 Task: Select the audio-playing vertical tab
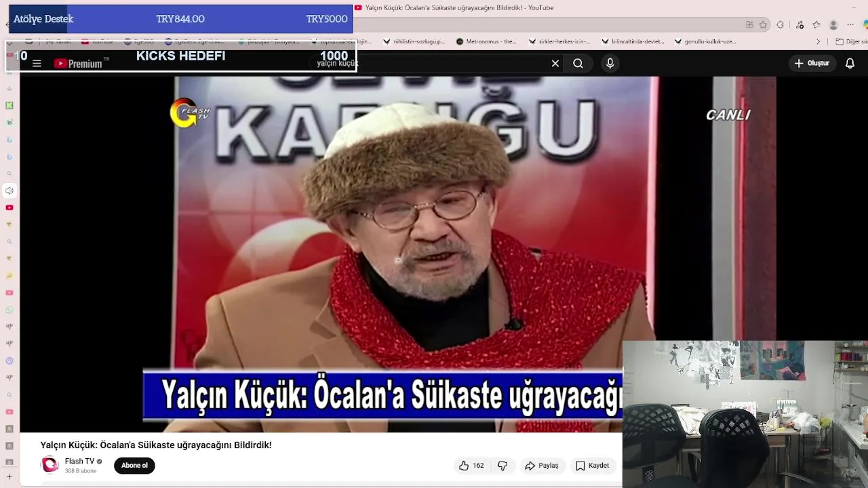[x=9, y=190]
